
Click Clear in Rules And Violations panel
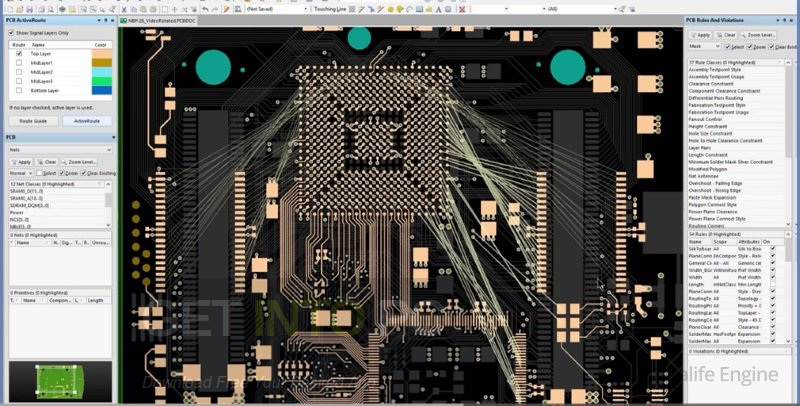pos(726,35)
